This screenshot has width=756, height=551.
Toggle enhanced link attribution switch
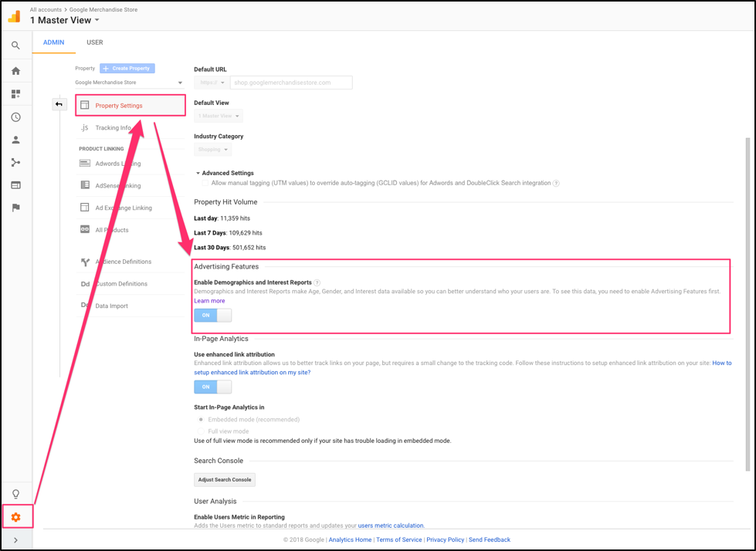[x=212, y=387]
